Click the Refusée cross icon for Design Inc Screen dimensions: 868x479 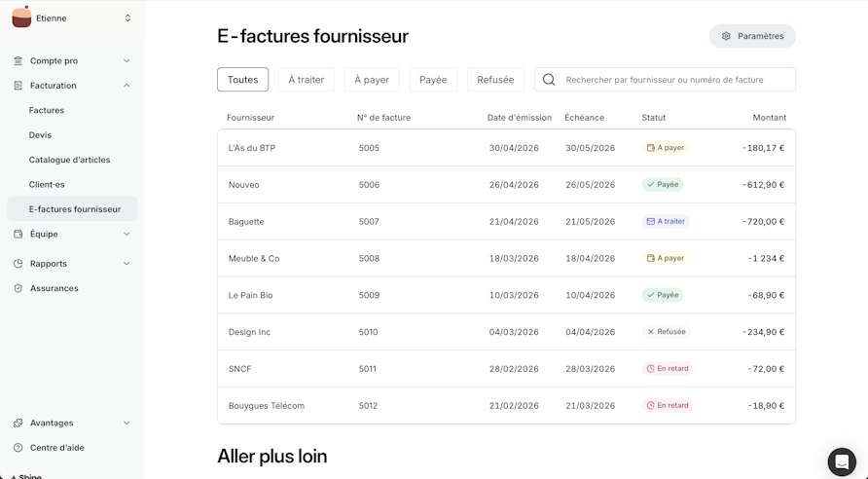651,332
